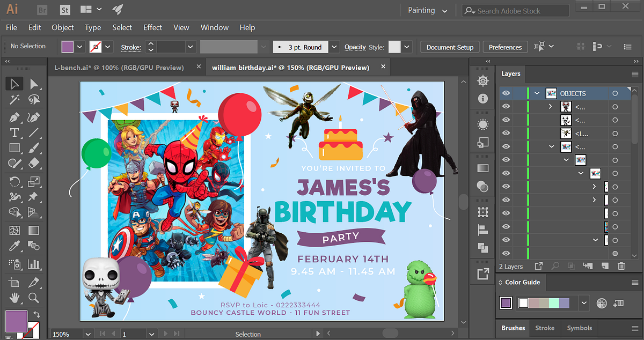Activate the Type tool

coord(14,132)
